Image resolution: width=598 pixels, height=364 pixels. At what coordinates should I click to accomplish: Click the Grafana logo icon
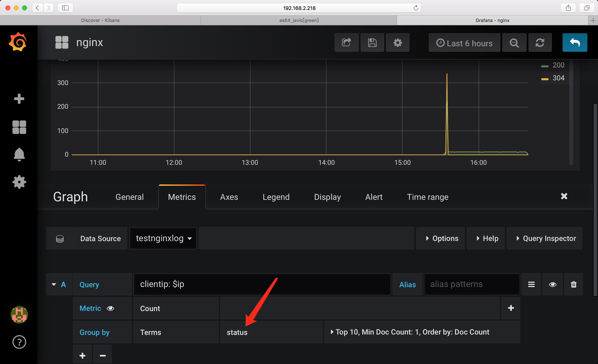18,42
